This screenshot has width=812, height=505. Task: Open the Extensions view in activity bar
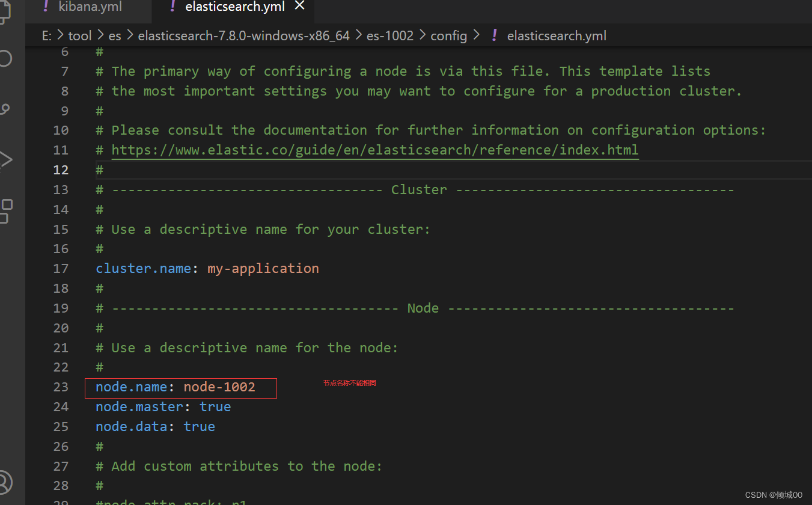point(5,211)
